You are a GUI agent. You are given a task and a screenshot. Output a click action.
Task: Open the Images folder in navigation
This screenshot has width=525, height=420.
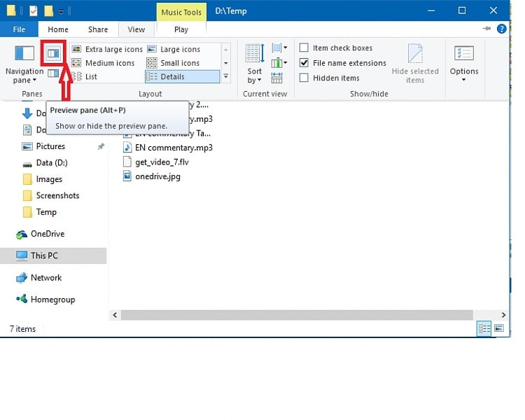coord(49,179)
